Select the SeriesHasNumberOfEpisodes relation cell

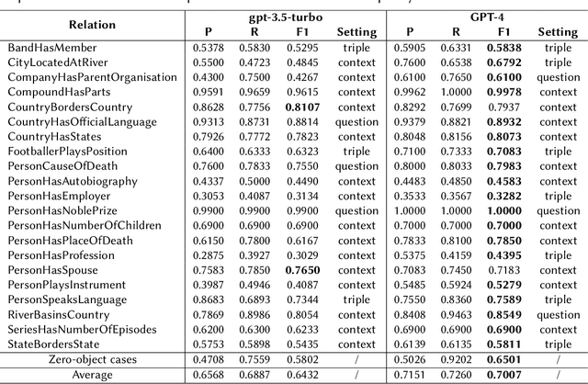[x=76, y=329]
